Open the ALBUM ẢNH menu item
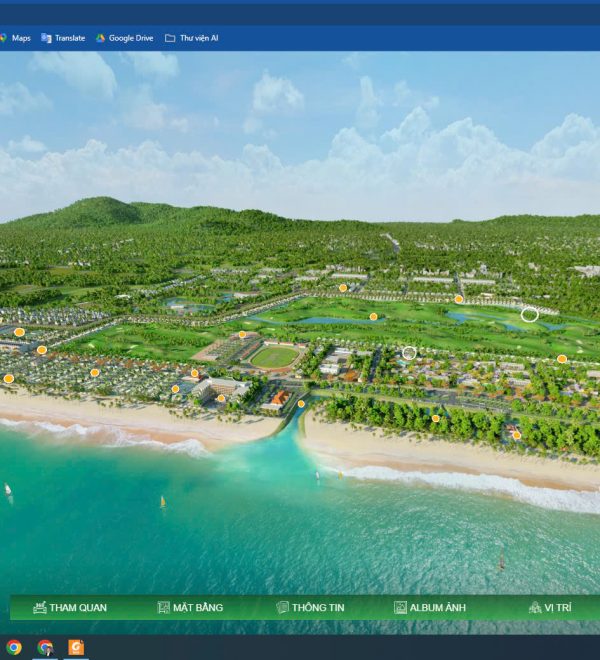The image size is (600, 660). pyautogui.click(x=430, y=607)
